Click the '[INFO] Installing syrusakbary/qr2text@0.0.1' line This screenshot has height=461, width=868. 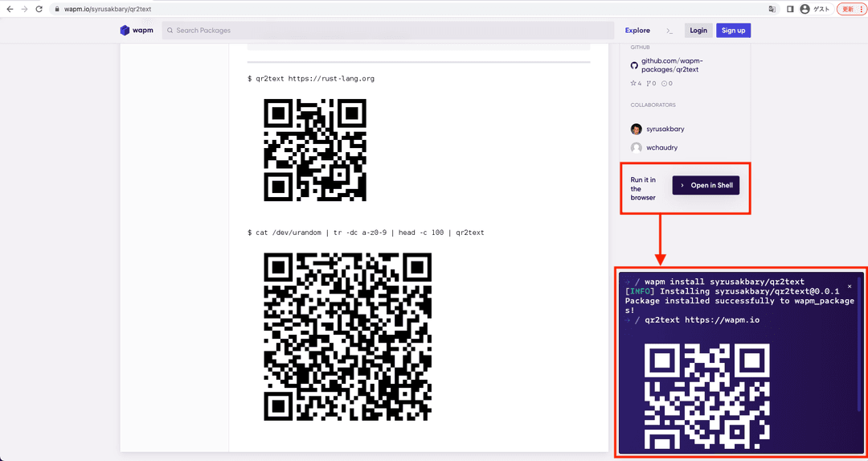(732, 291)
